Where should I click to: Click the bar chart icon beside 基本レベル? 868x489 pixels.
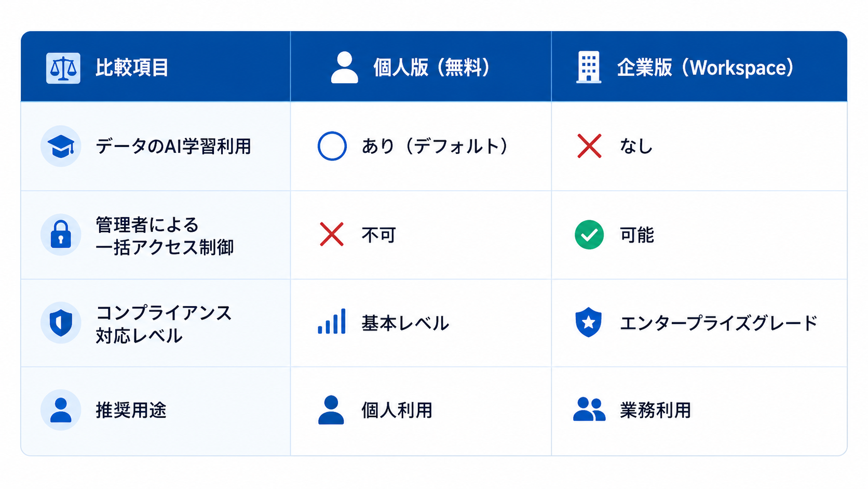click(332, 321)
